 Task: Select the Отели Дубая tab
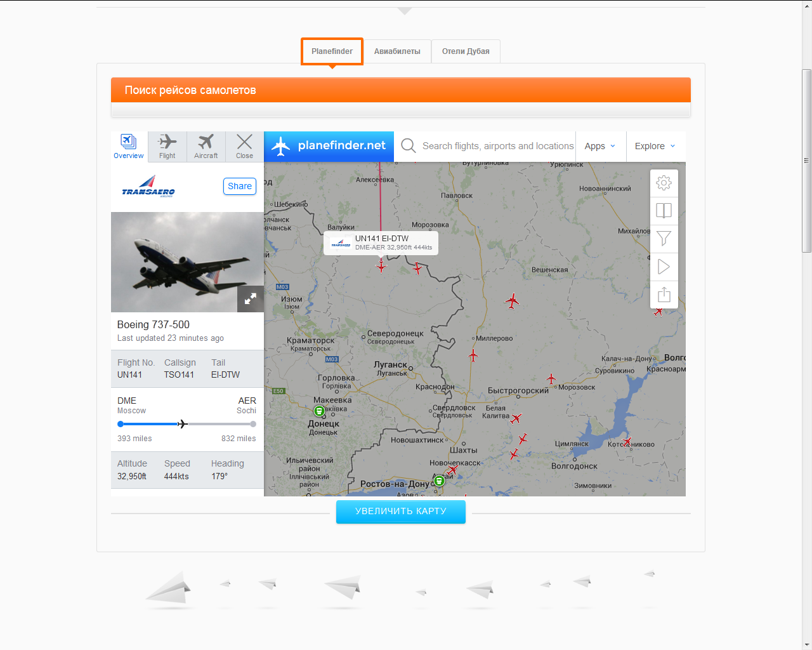[466, 51]
